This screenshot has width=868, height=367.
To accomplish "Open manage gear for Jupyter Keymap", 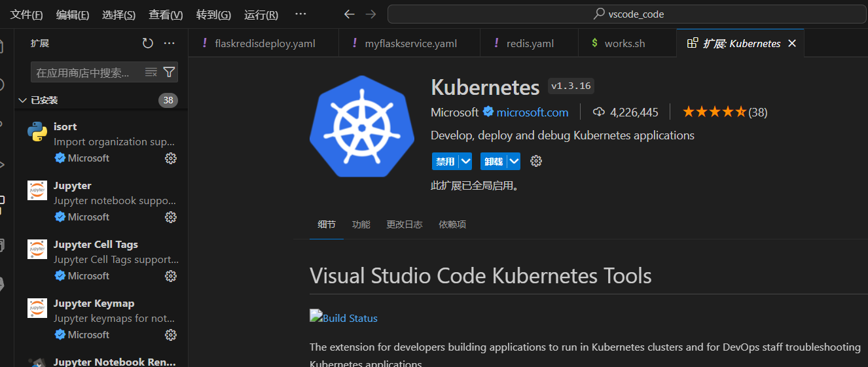I will [171, 335].
